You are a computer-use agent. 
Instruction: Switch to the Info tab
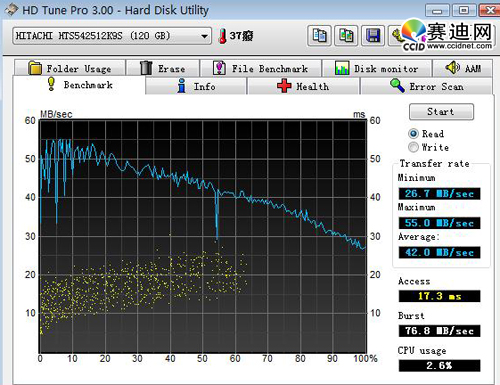pos(196,86)
